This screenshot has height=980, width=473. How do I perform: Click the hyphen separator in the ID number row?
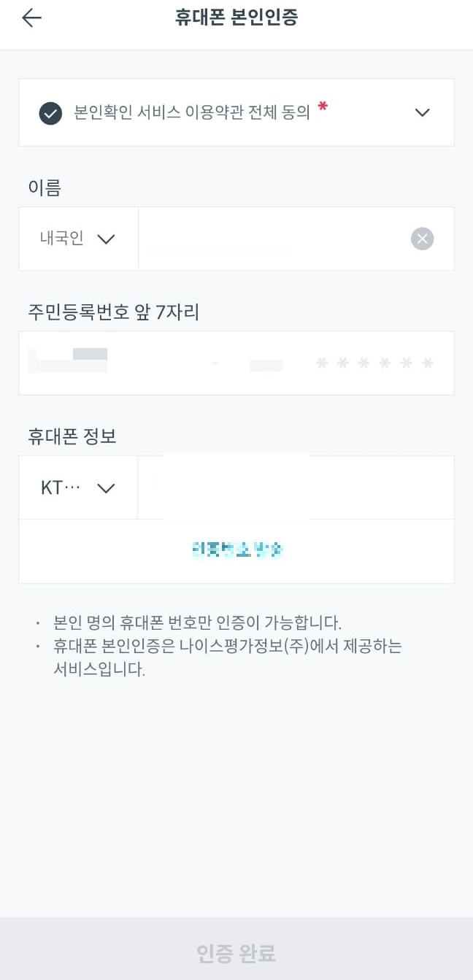point(215,363)
